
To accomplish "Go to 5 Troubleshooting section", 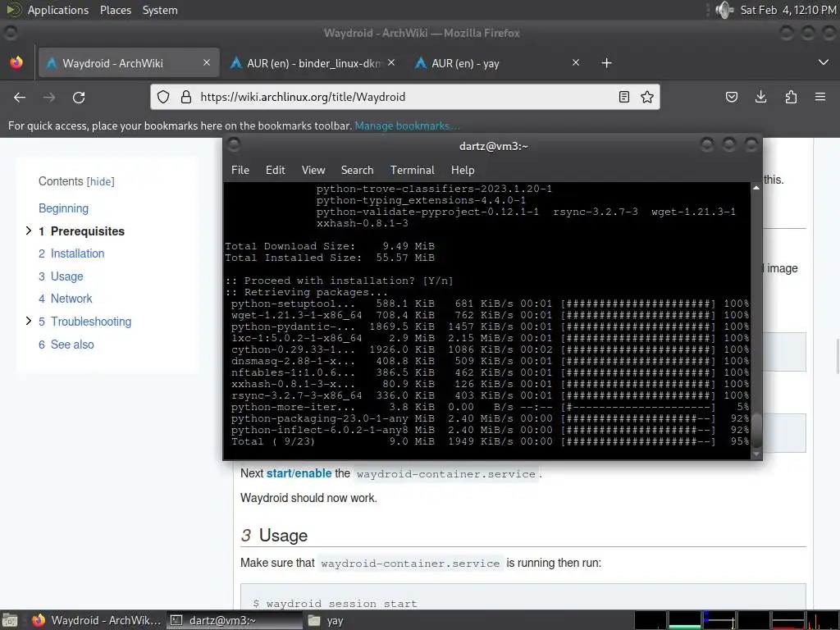I will 84,322.
